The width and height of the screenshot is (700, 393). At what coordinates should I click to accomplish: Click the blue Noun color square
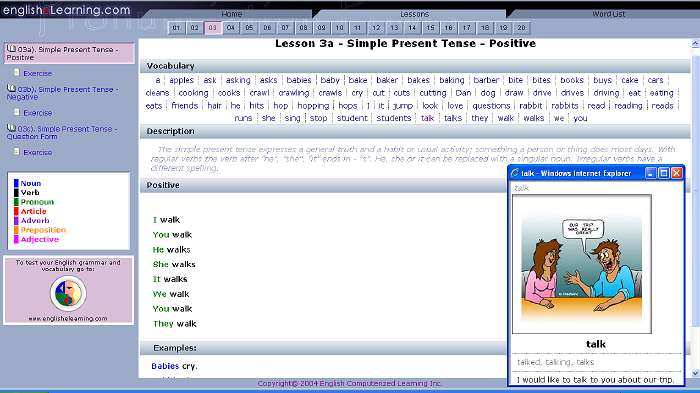pyautogui.click(x=16, y=183)
